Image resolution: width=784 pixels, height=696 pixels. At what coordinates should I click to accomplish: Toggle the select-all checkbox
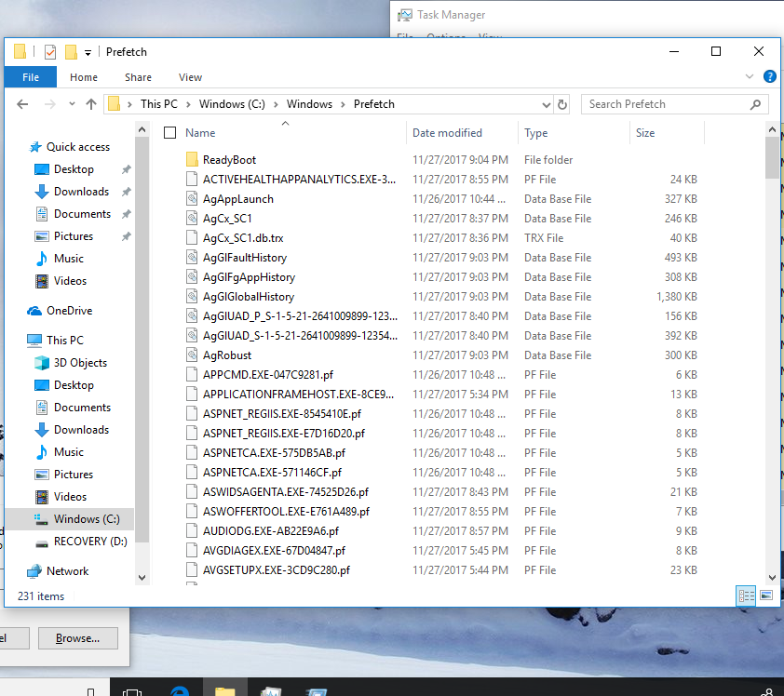tap(170, 133)
